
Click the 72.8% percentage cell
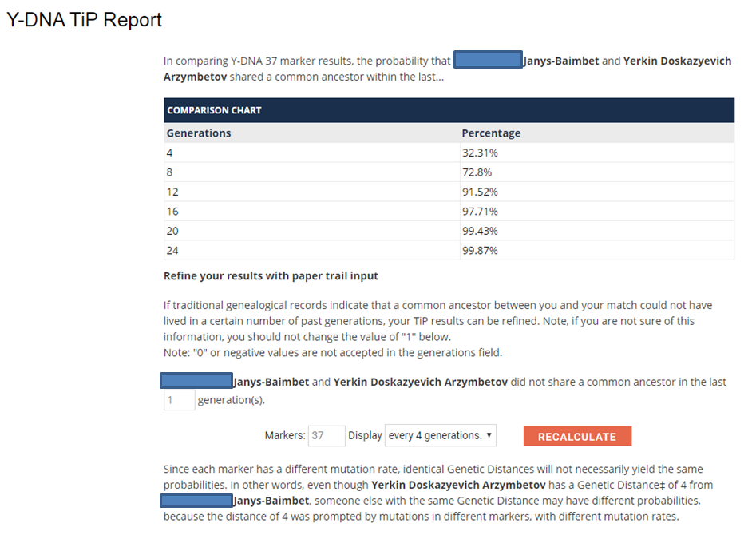tap(477, 172)
